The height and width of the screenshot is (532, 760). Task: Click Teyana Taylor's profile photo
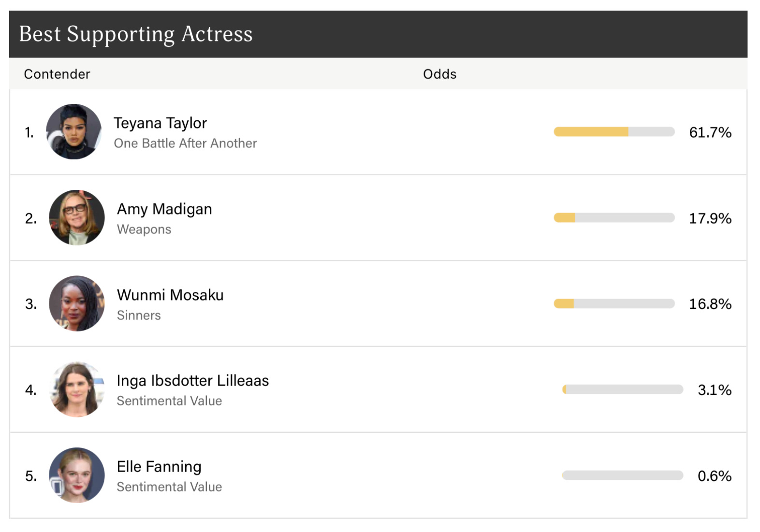pyautogui.click(x=73, y=131)
